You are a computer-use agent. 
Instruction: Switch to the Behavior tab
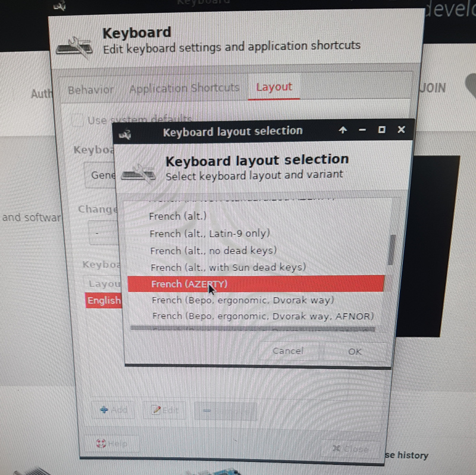(x=91, y=90)
